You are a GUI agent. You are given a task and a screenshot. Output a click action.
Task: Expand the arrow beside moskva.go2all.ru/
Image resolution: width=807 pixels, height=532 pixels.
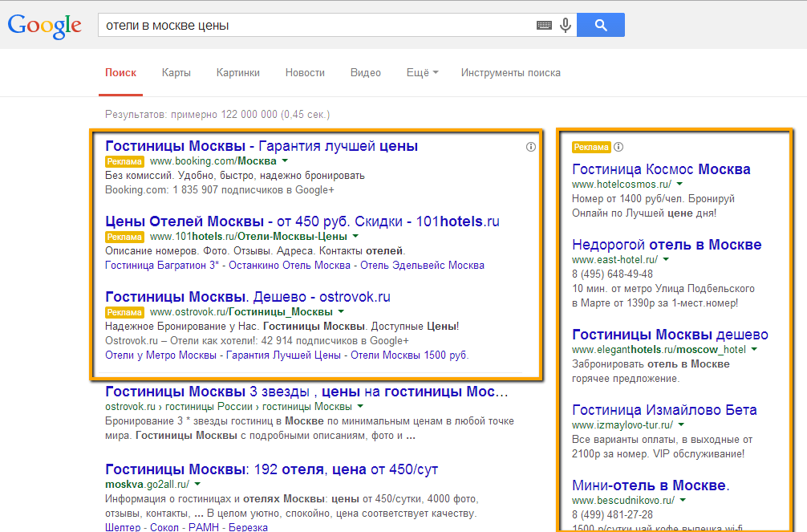(197, 484)
